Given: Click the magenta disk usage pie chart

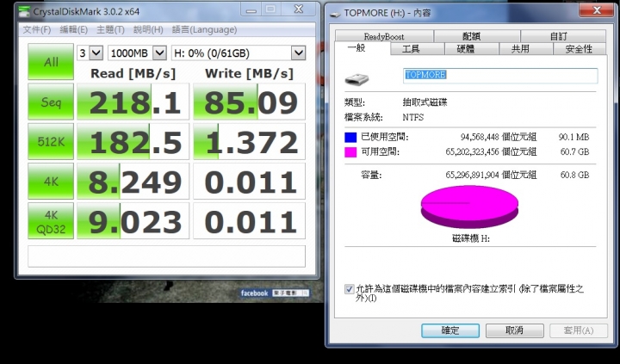Looking at the screenshot, I should [469, 207].
